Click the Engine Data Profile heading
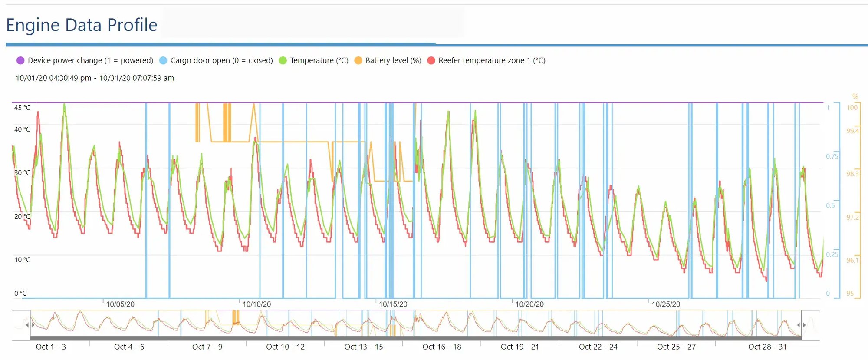 pos(82,25)
